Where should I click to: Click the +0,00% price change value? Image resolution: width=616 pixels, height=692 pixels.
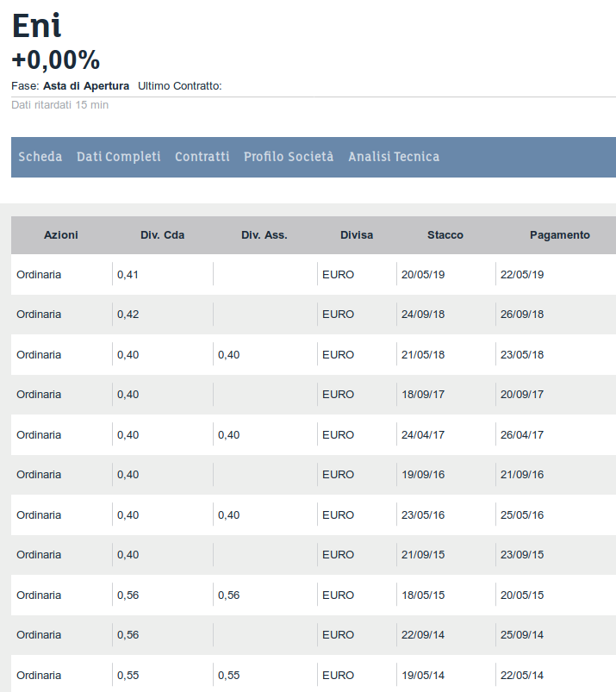56,60
